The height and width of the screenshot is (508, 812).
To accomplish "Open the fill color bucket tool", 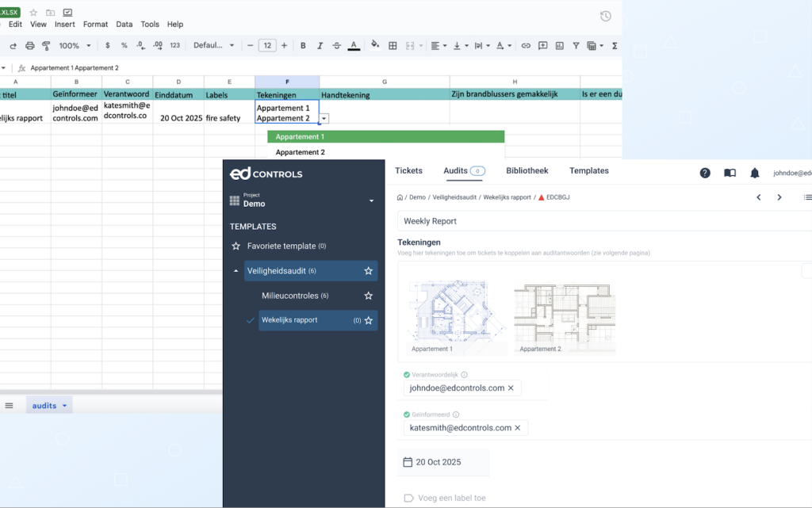I will (375, 46).
